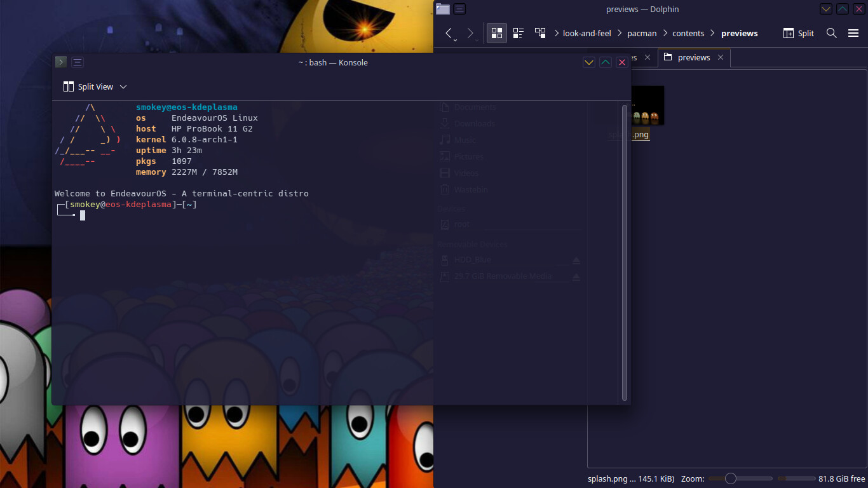
Task: Click memory value '2227M / 7852M'
Action: 205,172
